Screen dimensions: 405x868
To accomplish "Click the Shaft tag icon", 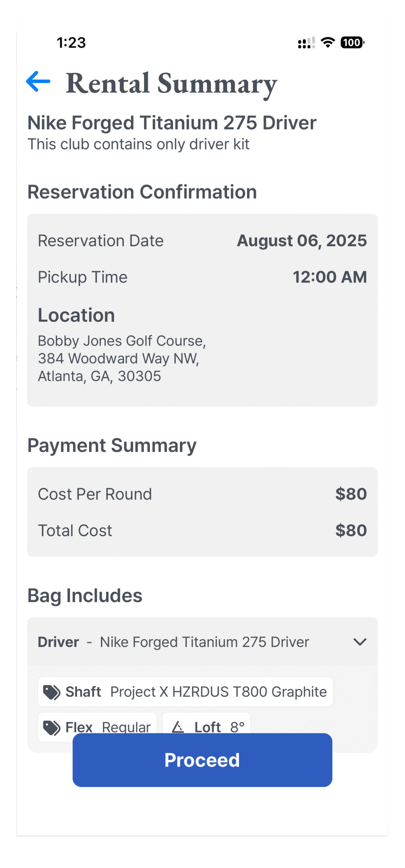I will (52, 692).
